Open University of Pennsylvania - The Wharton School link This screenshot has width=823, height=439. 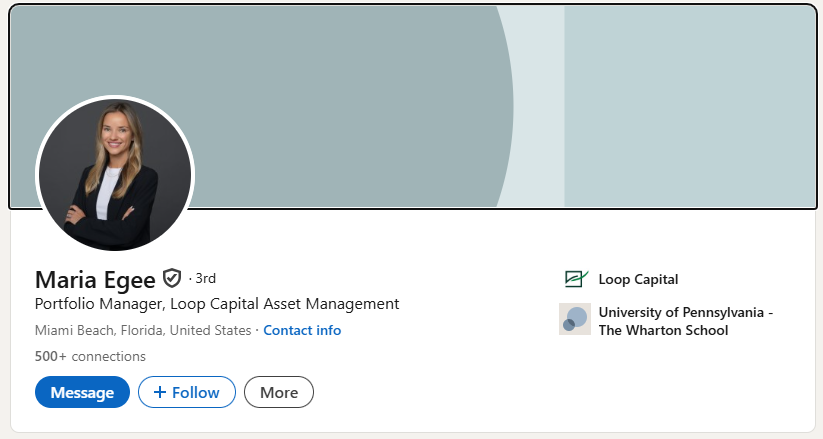click(x=685, y=321)
